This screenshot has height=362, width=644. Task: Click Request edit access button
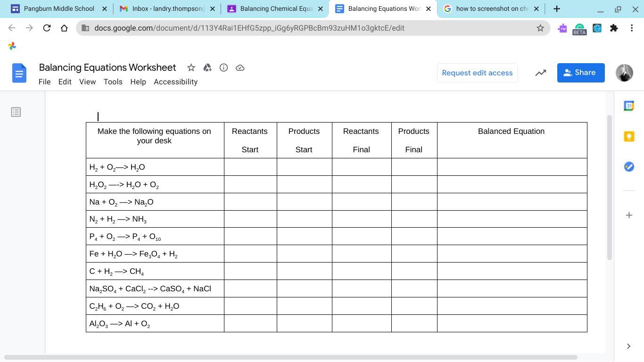[x=477, y=73]
